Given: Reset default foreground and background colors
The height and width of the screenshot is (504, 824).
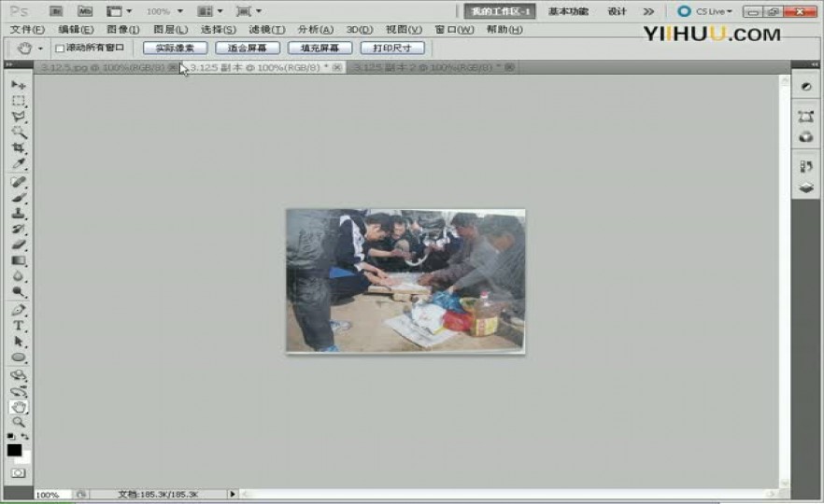Looking at the screenshot, I should click(x=10, y=436).
